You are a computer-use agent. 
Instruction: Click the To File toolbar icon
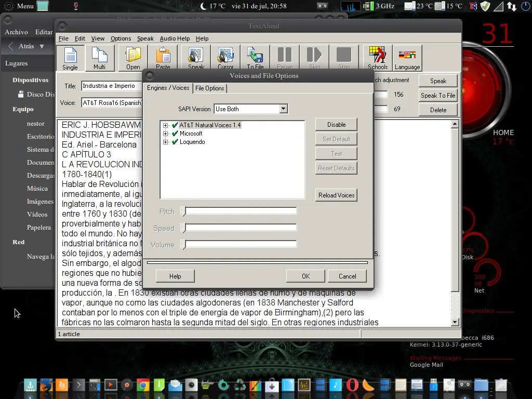[255, 58]
